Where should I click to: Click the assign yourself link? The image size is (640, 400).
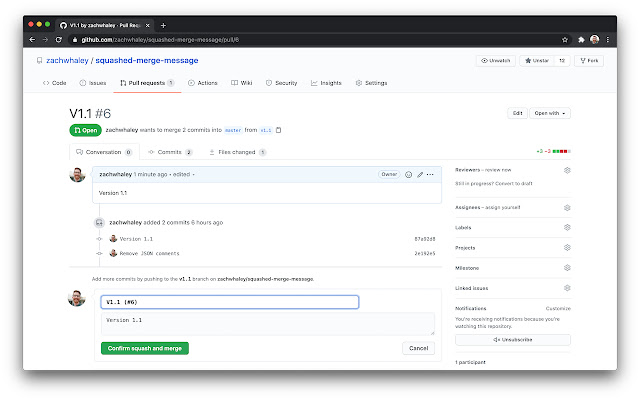pyautogui.click(x=503, y=208)
